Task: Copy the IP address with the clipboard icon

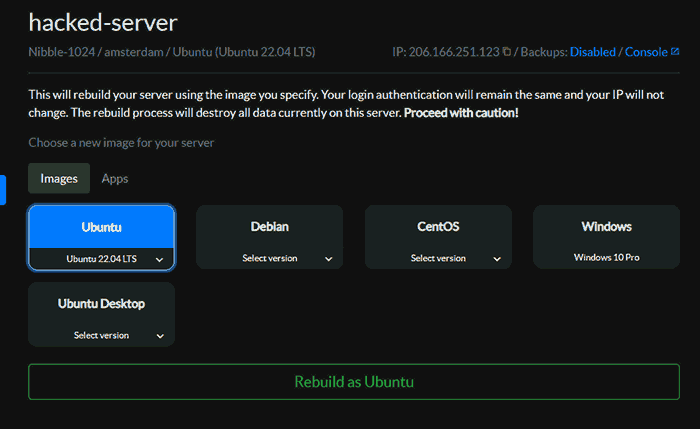Action: click(507, 52)
